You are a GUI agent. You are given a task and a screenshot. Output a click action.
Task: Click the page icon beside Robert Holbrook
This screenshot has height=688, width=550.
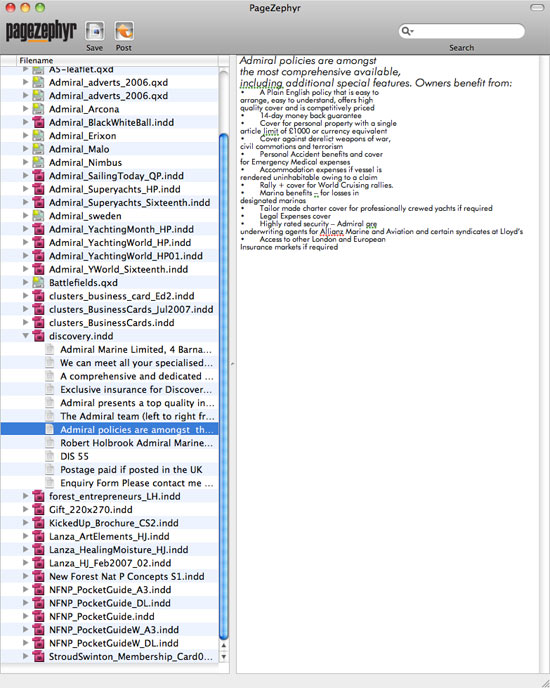click(x=50, y=443)
